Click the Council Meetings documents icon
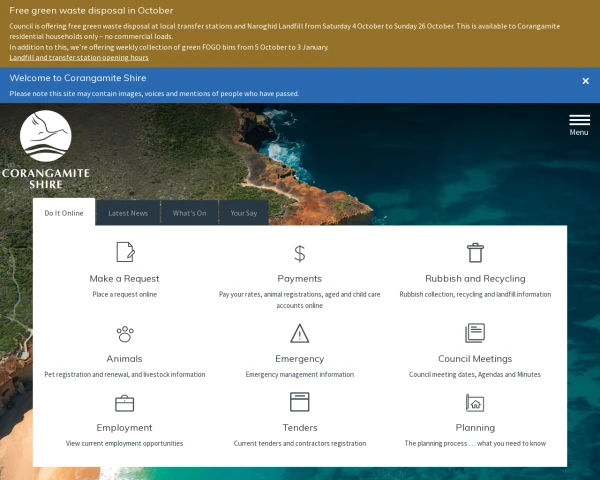 point(475,333)
